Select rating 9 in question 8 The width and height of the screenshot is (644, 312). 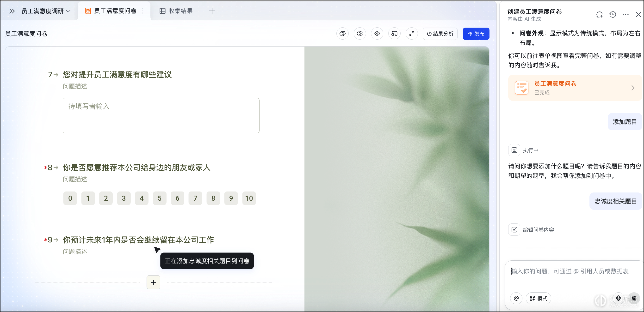[x=231, y=198]
